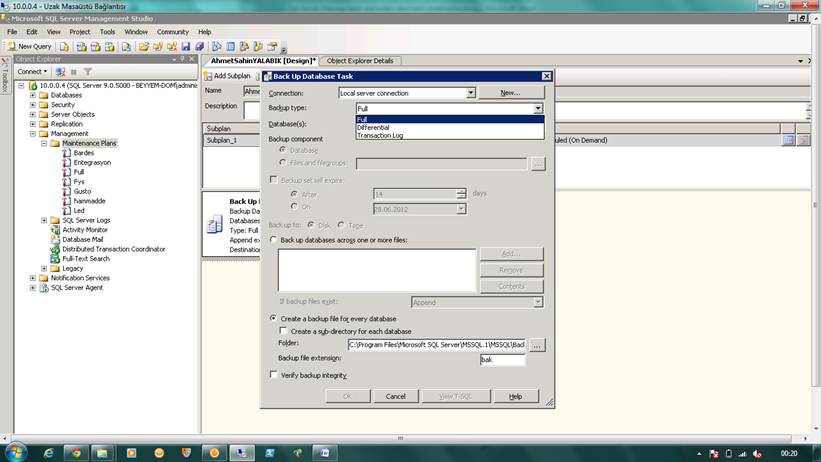
Task: Open Internet Explorer from the taskbar
Action: 48,453
